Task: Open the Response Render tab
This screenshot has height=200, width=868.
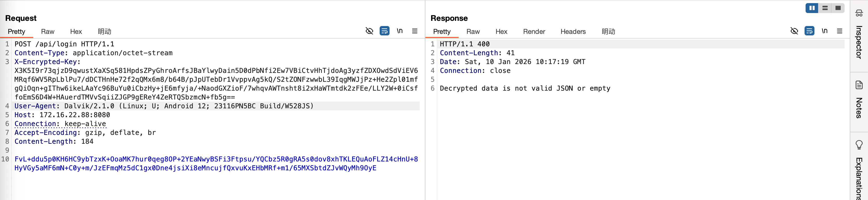Action: tap(534, 31)
